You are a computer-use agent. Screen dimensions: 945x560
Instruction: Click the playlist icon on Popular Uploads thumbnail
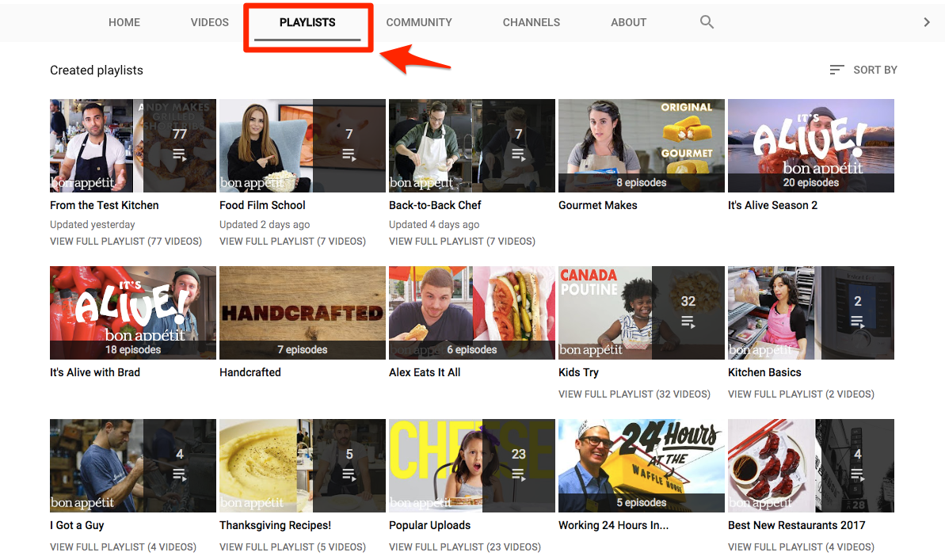click(x=518, y=475)
